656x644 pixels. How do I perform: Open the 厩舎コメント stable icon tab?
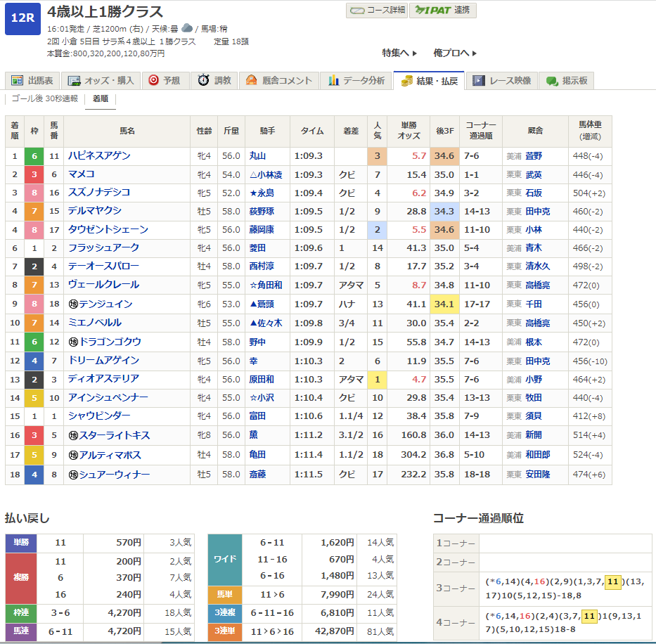point(251,81)
